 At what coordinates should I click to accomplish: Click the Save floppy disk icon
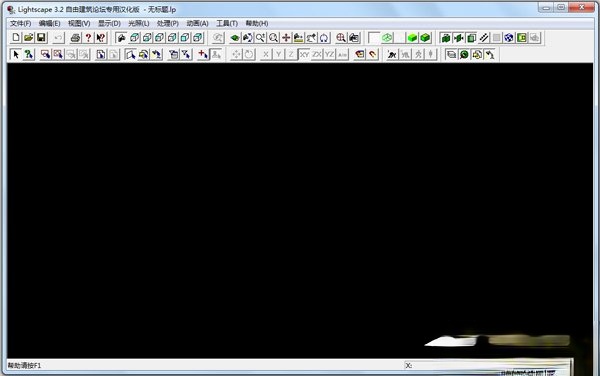pos(41,38)
